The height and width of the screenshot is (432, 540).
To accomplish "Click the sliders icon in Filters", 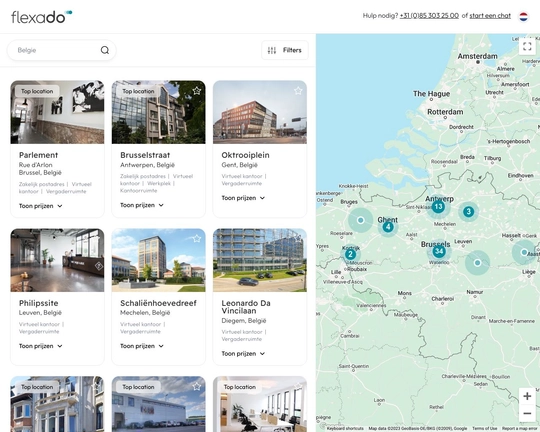I will (272, 50).
